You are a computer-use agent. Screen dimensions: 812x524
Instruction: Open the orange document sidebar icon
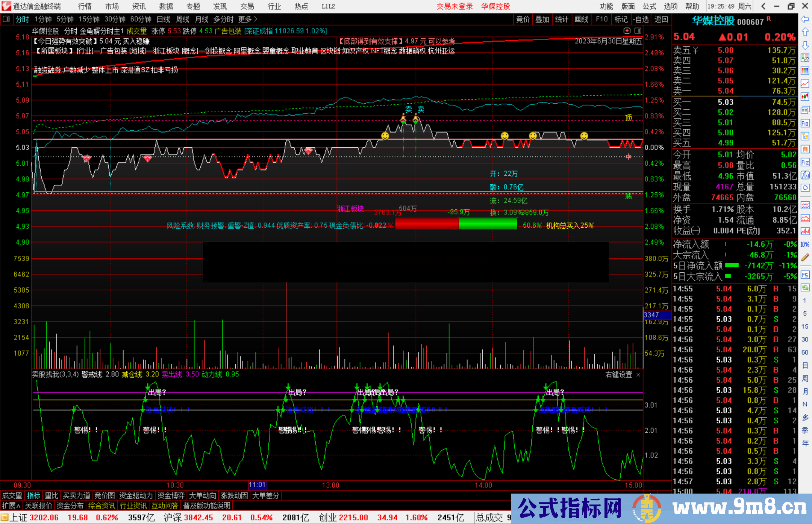point(805,149)
